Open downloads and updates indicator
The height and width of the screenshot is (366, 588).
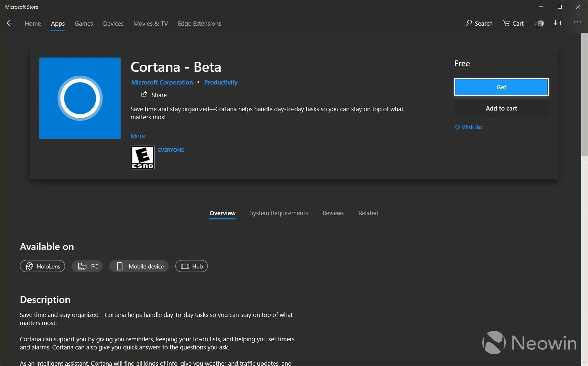click(x=557, y=23)
